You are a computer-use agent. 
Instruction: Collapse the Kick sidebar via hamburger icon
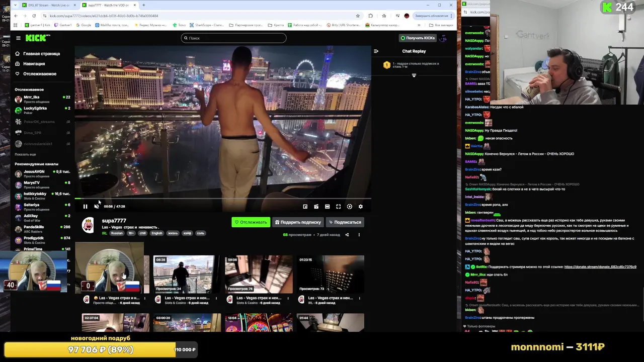18,38
